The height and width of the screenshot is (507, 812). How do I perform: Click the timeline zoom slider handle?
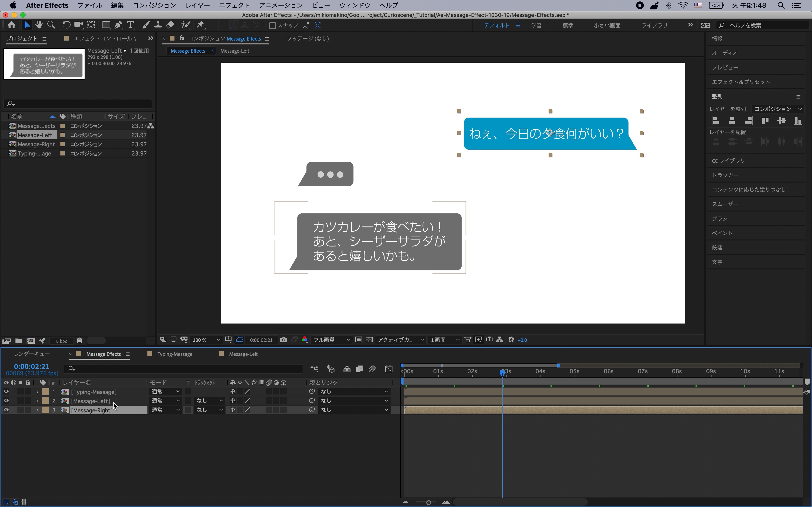[x=428, y=502]
